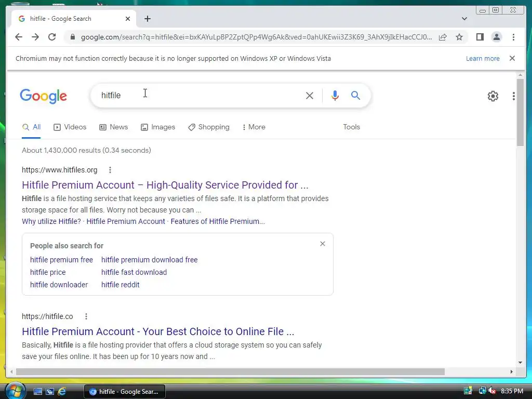The height and width of the screenshot is (399, 532).
Task: Follow the Learn more link in the warning bar
Action: (483, 58)
